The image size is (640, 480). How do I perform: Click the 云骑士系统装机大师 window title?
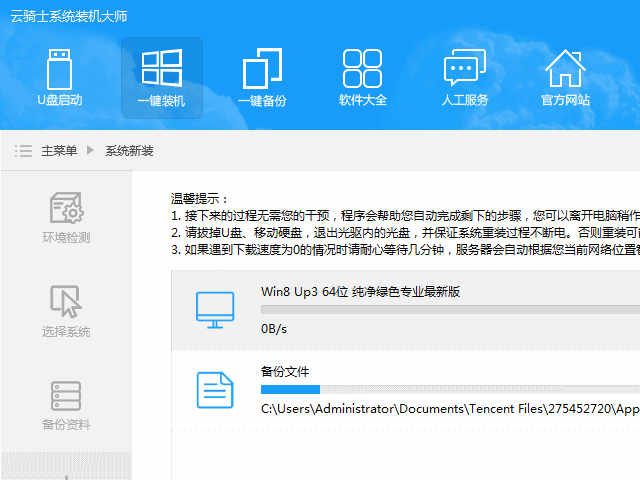69,16
